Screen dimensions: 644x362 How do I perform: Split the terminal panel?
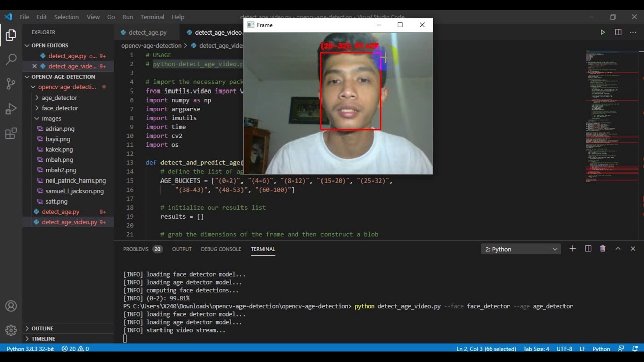pyautogui.click(x=588, y=249)
